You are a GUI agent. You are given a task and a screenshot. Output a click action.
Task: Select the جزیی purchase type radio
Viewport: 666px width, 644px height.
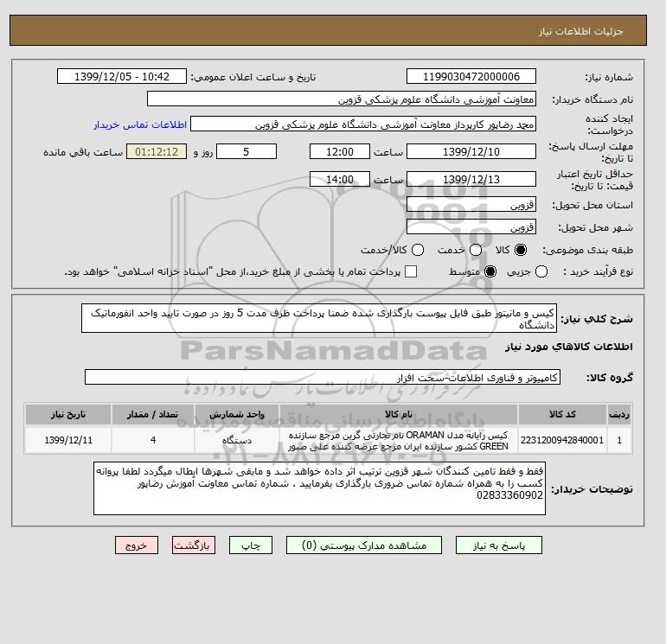[x=541, y=271]
